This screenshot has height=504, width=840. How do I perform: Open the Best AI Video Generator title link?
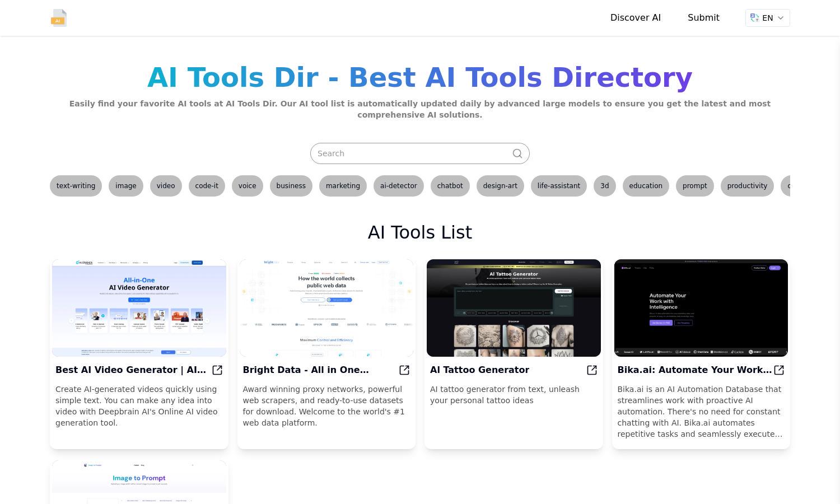point(130,370)
